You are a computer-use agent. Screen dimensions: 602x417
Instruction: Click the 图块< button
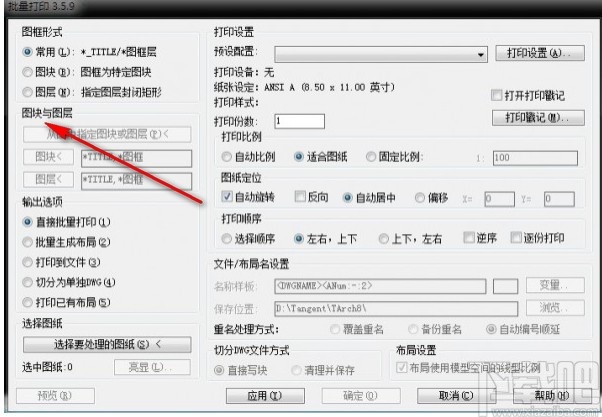click(x=48, y=157)
